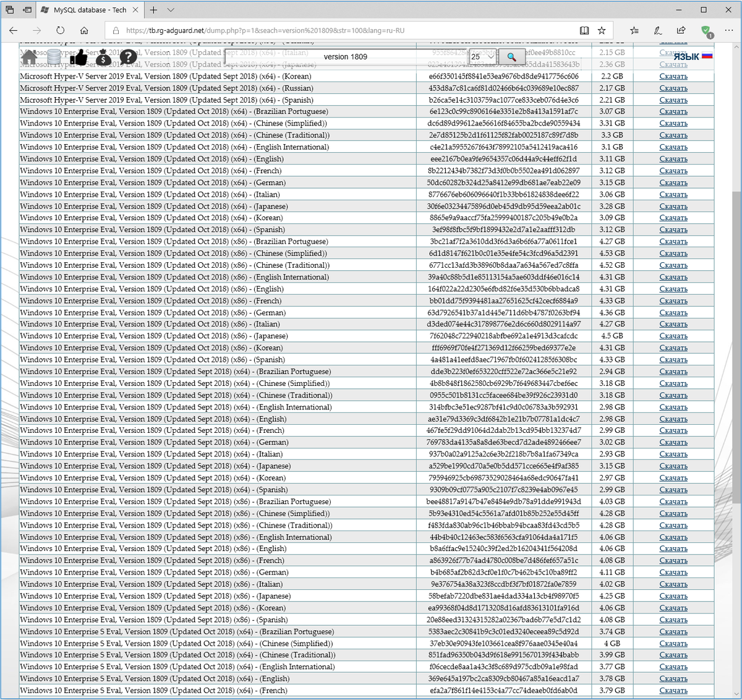Share this page icon

click(681, 30)
